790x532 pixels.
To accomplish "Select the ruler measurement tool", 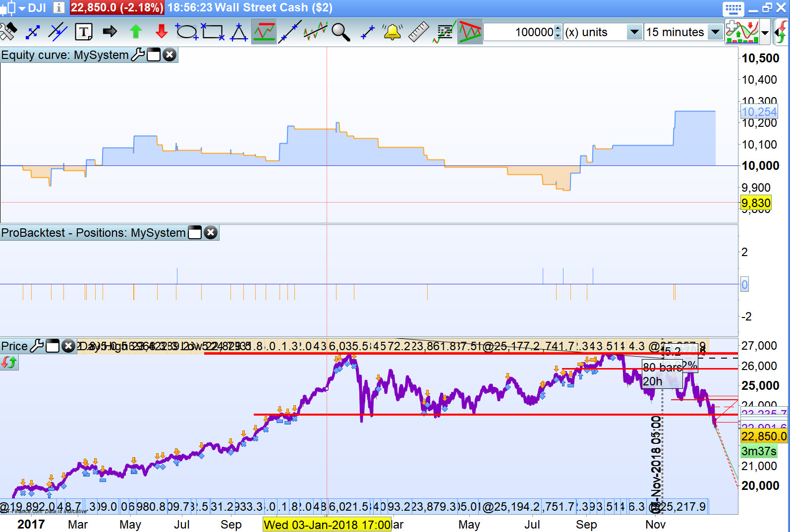I will [x=418, y=32].
